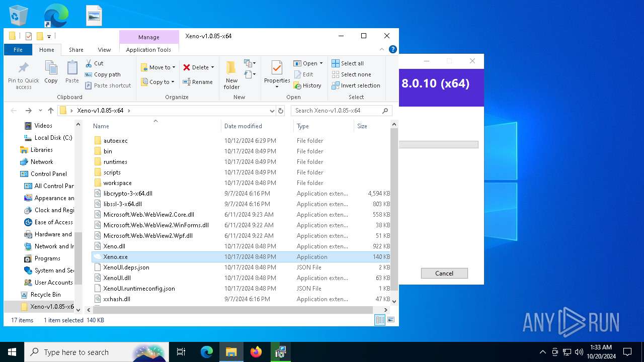
Task: Sort files by Size column
Action: (372, 126)
